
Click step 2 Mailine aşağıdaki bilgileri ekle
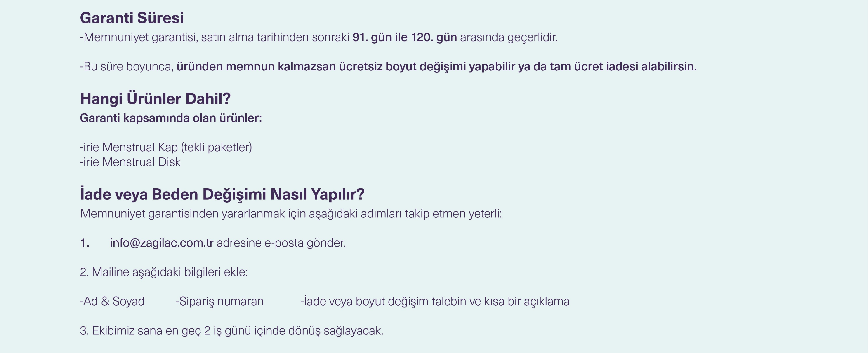164,272
